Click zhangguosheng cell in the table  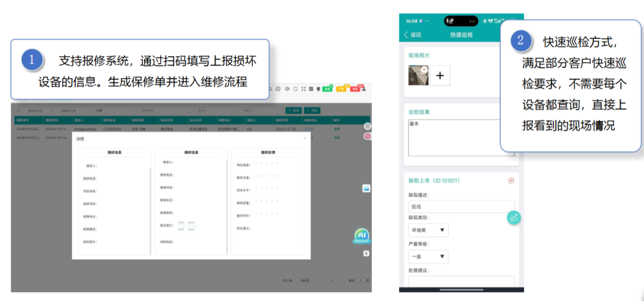84,129
